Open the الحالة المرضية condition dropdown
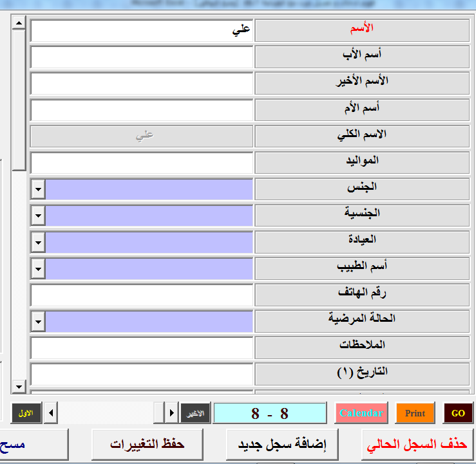Image resolution: width=476 pixels, height=464 pixels. point(38,321)
